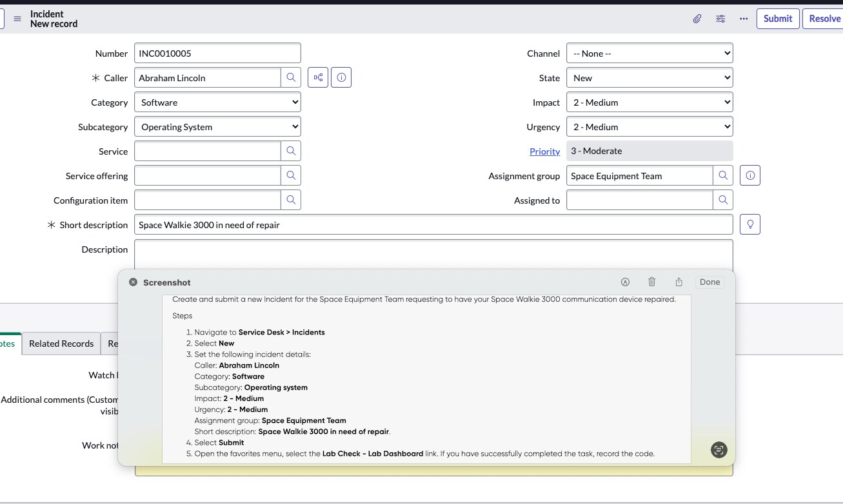
Task: Click the lightbulb icon beside Short description
Action: (x=750, y=224)
